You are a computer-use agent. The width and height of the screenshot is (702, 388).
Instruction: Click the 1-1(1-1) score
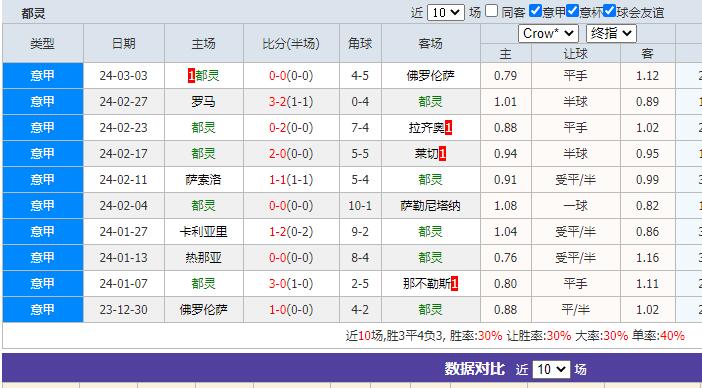[291, 179]
